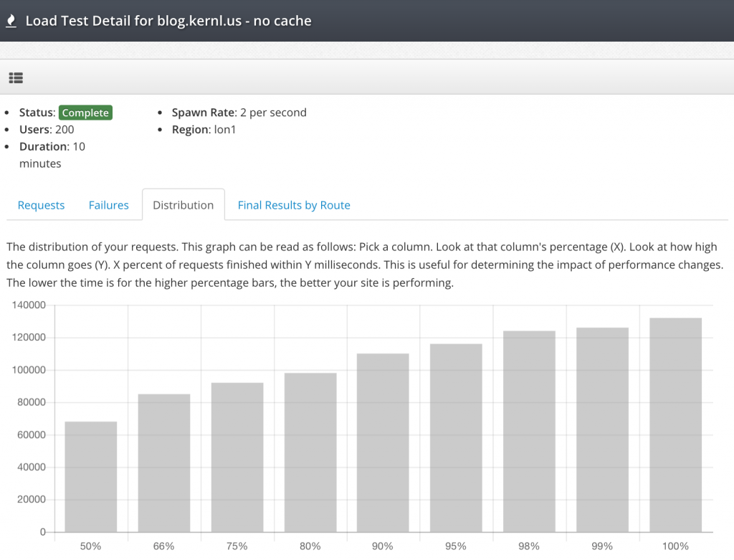Click the 90% x-axis label
The width and height of the screenshot is (734, 560).
point(383,546)
